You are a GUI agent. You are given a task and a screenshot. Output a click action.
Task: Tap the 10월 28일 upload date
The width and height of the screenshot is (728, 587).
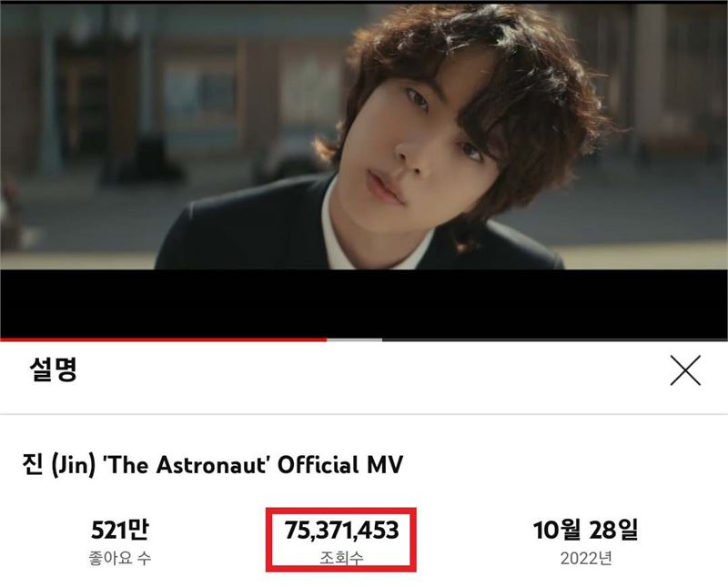tap(585, 530)
